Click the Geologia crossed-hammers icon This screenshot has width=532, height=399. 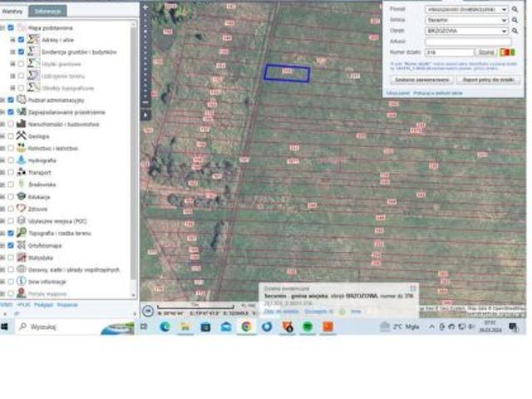(21, 135)
